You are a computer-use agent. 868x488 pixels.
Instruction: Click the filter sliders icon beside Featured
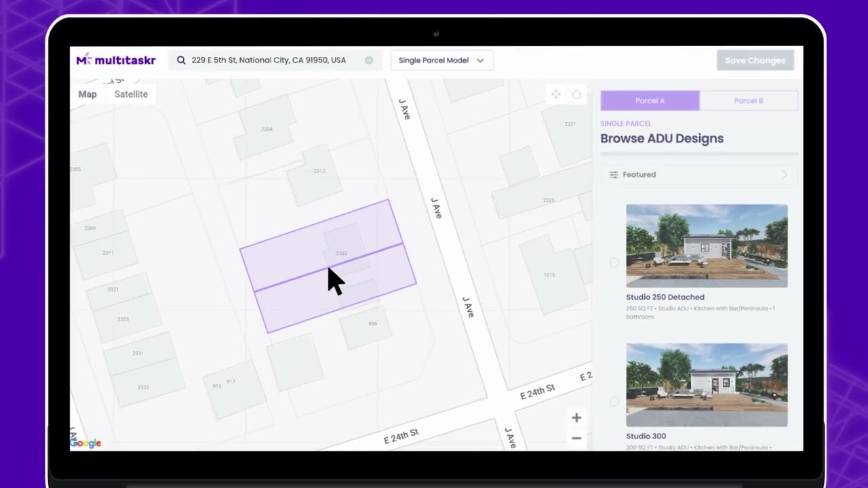pyautogui.click(x=614, y=175)
